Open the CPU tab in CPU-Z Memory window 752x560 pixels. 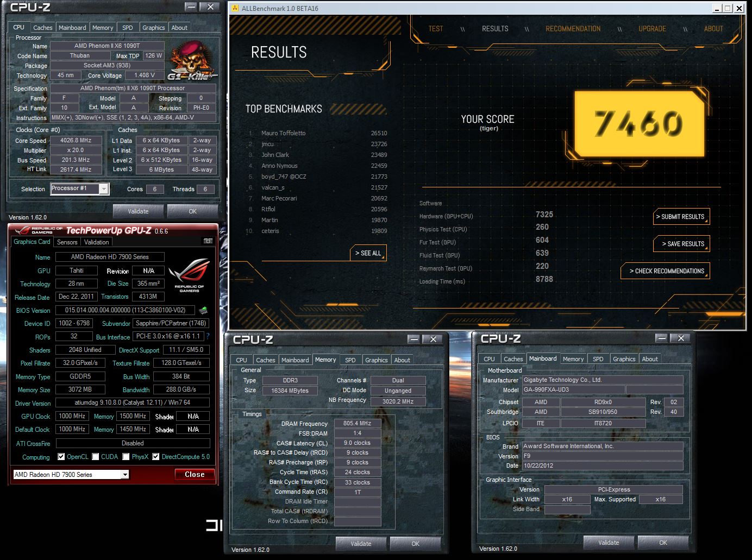pyautogui.click(x=241, y=360)
